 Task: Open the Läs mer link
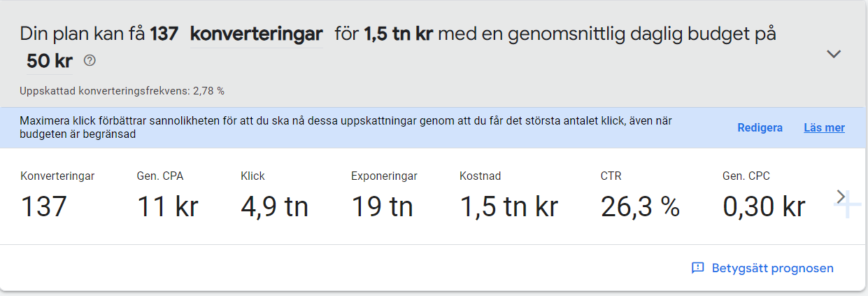(x=824, y=128)
